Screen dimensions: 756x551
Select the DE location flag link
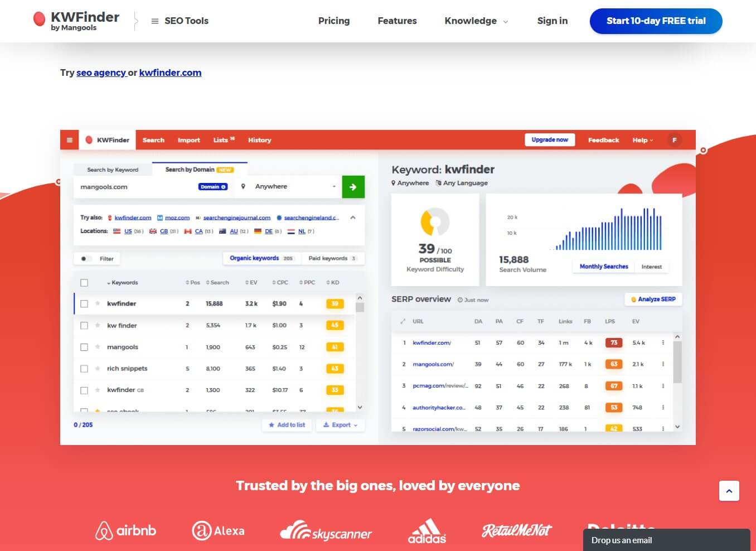[x=268, y=231]
